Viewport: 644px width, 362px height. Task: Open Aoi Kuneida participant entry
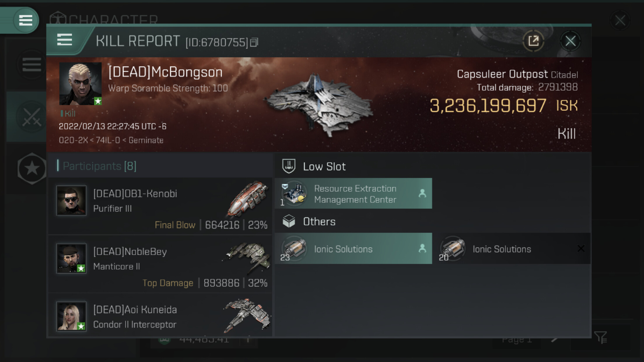click(x=160, y=315)
